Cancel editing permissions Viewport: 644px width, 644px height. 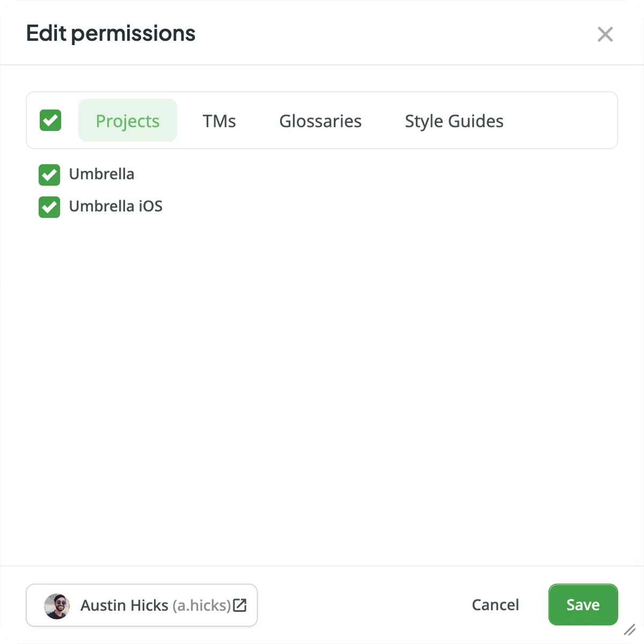495,605
